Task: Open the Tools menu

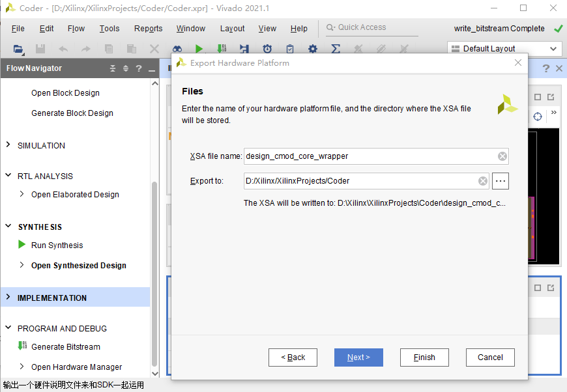Action: [109, 29]
